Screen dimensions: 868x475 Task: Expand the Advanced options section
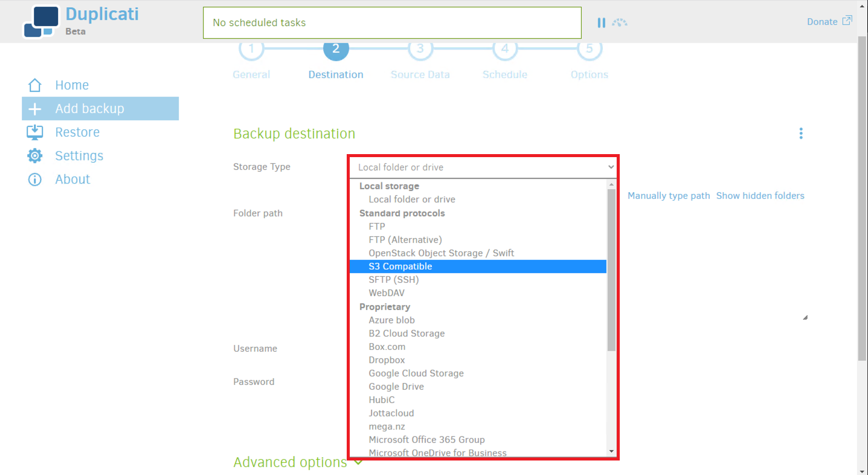pyautogui.click(x=298, y=462)
